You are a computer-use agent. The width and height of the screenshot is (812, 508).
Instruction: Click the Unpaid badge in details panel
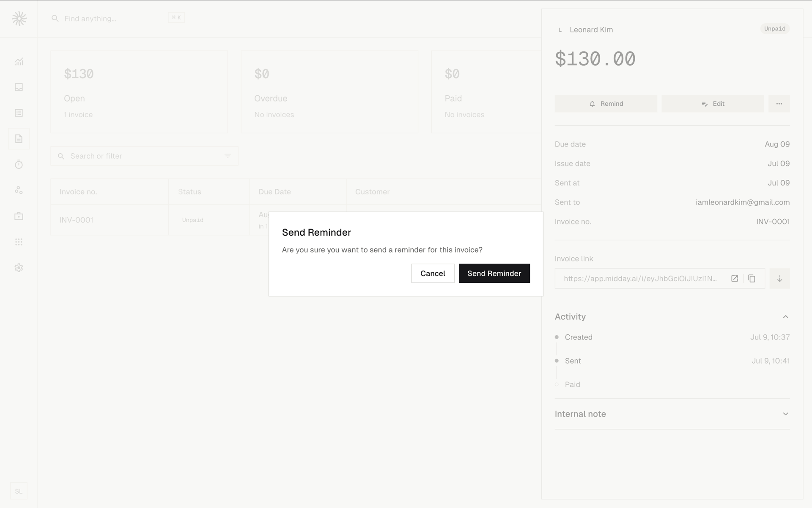pos(775,29)
